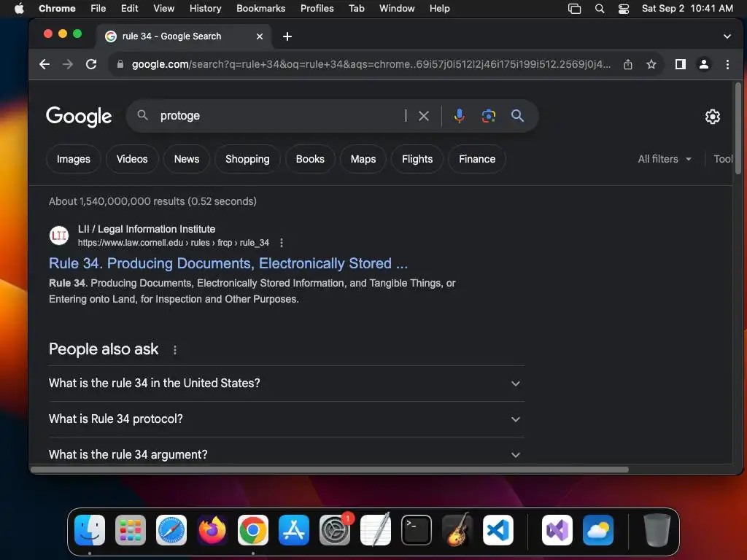Reload the page with the refresh icon

pyautogui.click(x=91, y=64)
